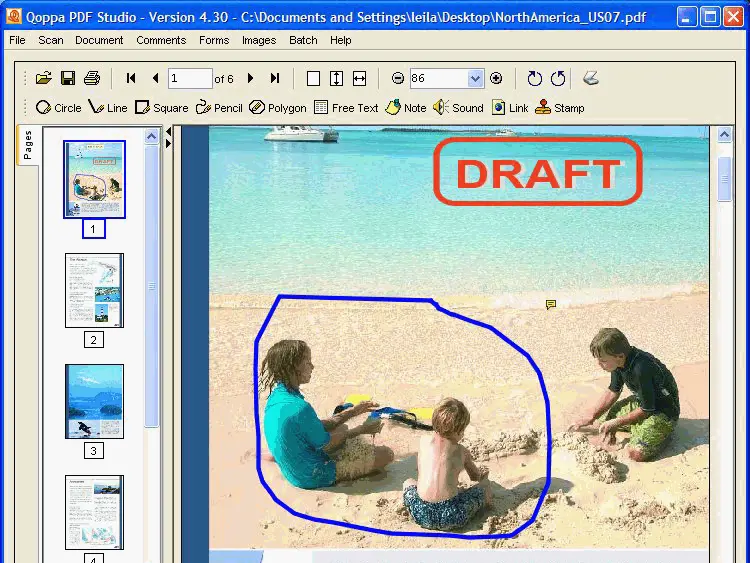Rotate pages clockwise
This screenshot has width=750, height=563.
(x=534, y=78)
